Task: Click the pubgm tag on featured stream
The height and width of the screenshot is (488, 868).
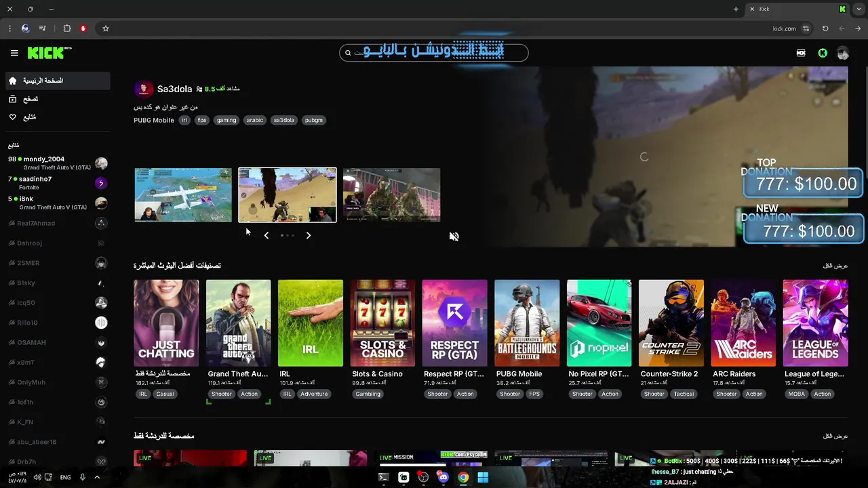Action: (313, 120)
